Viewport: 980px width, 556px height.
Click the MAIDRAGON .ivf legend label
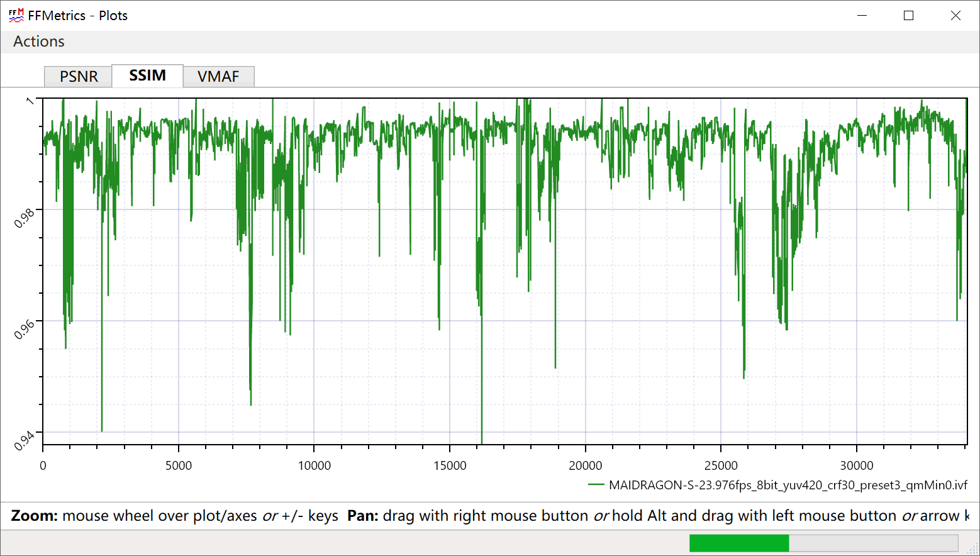(788, 485)
